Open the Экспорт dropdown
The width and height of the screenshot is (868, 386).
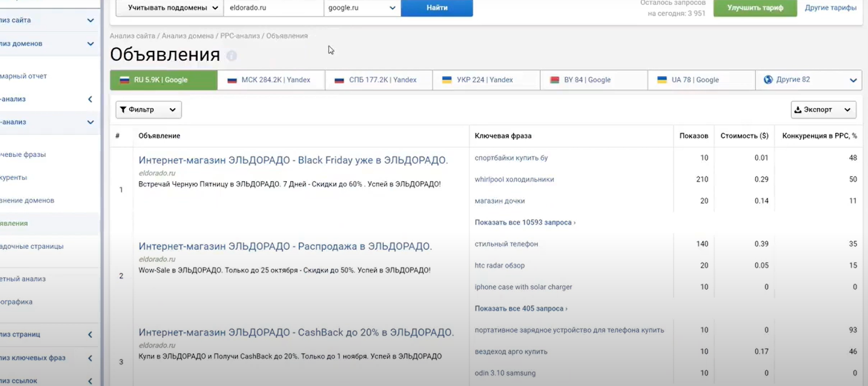824,110
